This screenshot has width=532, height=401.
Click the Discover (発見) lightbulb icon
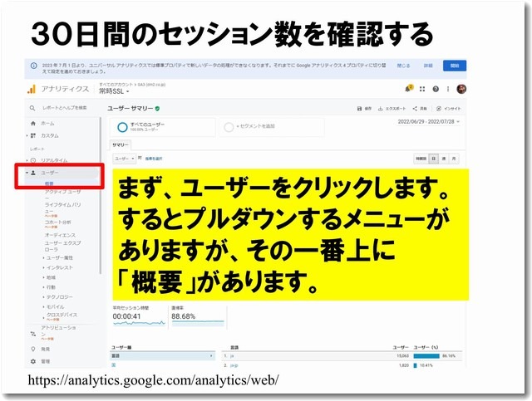tap(33, 349)
